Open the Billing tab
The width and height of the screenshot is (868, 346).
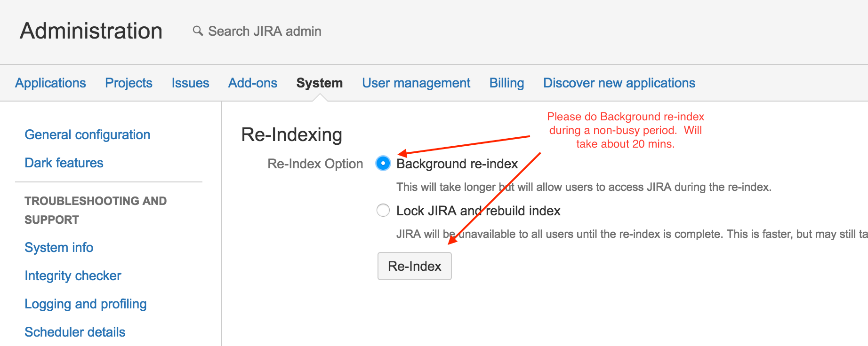[506, 83]
